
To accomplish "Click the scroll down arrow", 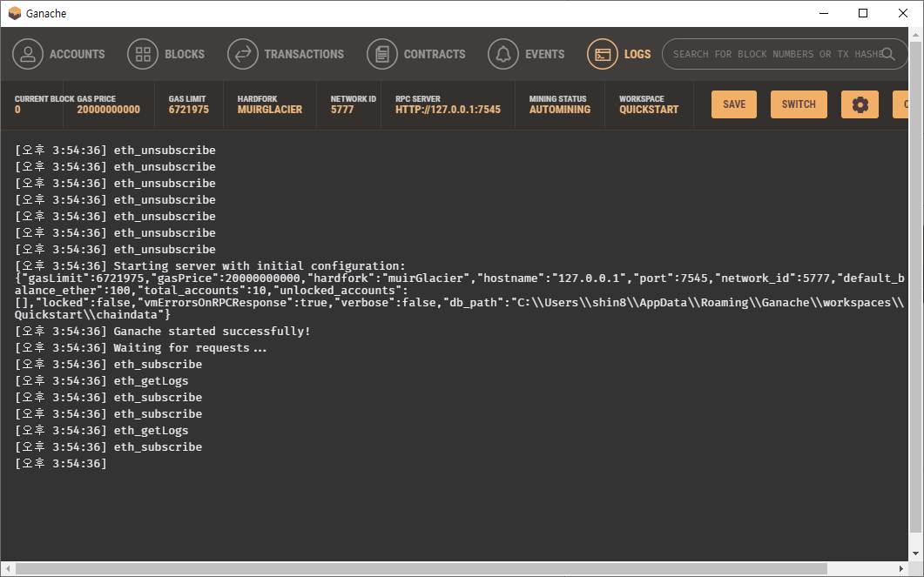I will tap(915, 554).
